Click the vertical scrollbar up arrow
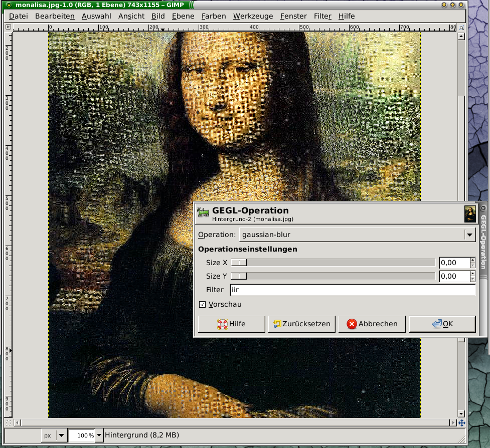 (461, 37)
